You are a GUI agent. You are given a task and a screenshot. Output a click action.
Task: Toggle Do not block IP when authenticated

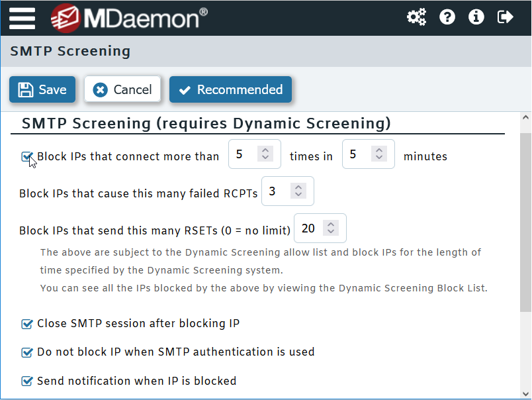coord(27,352)
